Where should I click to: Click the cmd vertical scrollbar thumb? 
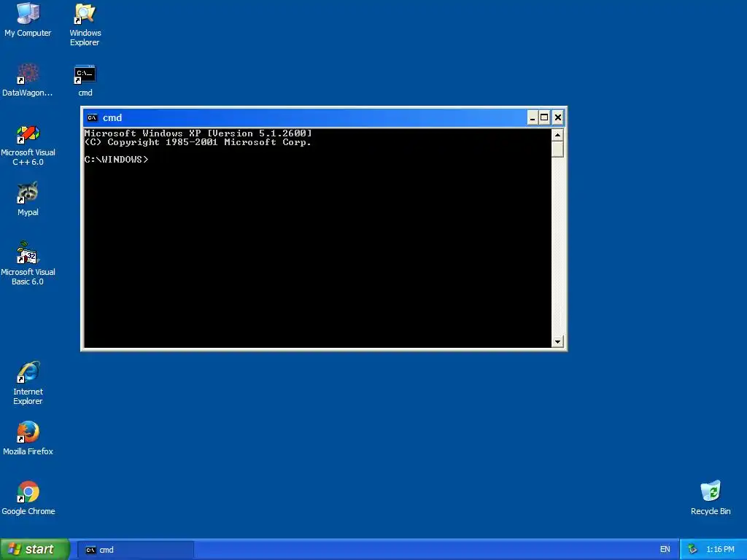click(x=557, y=149)
